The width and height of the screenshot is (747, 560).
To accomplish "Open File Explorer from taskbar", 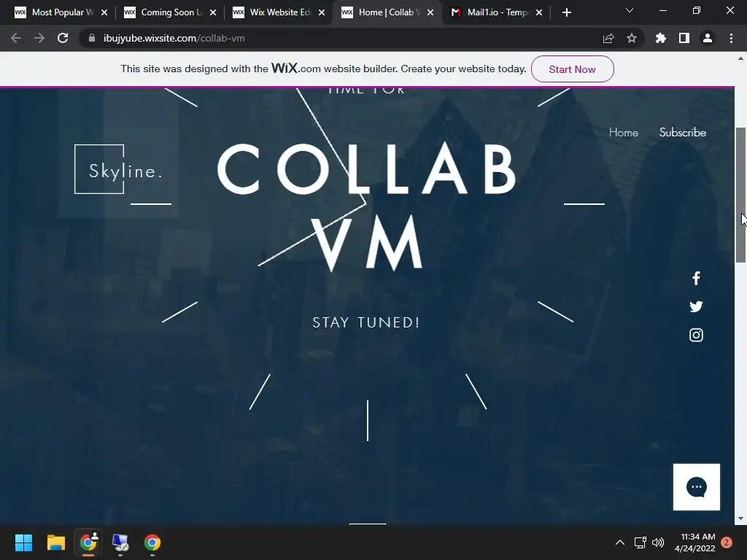I will (55, 542).
